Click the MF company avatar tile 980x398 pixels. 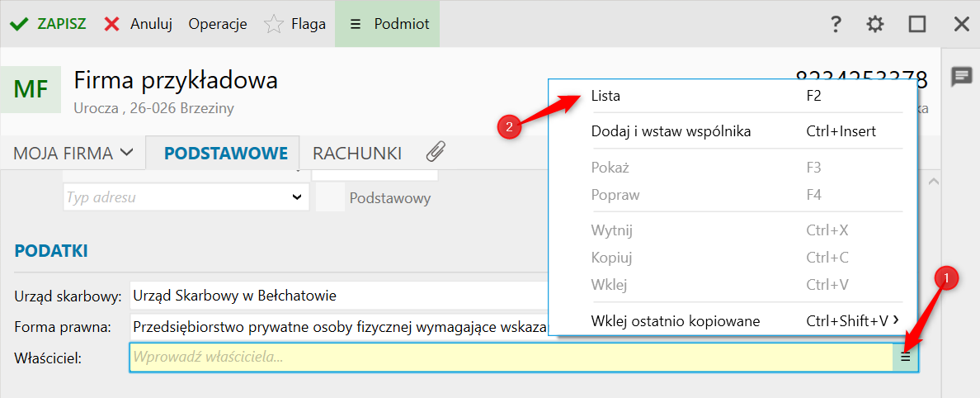pyautogui.click(x=31, y=89)
